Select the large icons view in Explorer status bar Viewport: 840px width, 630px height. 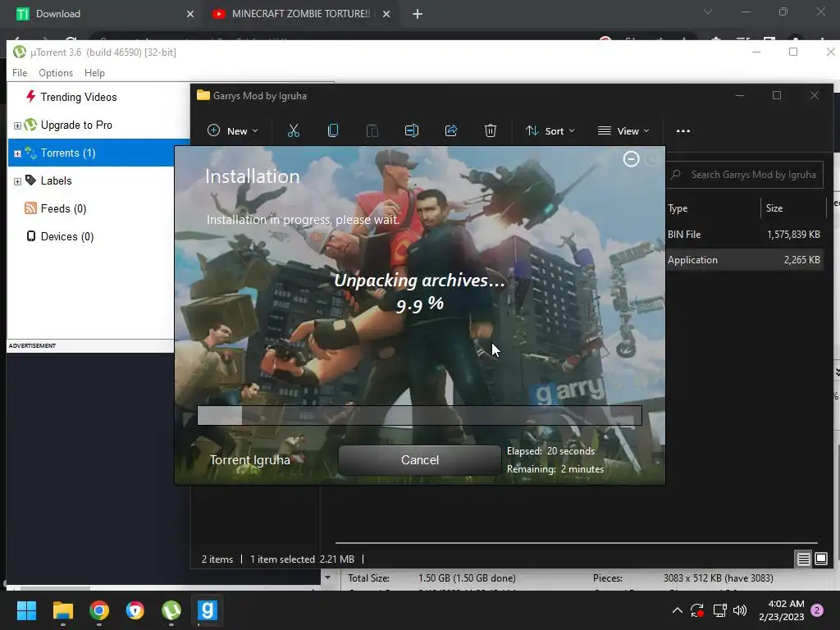click(820, 559)
